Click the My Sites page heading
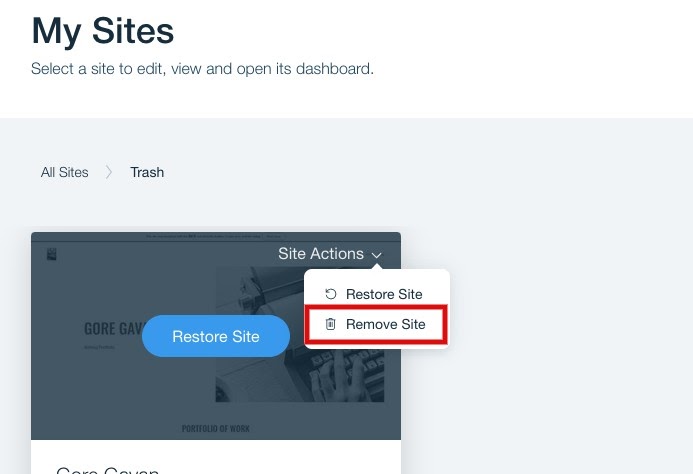 pyautogui.click(x=103, y=31)
